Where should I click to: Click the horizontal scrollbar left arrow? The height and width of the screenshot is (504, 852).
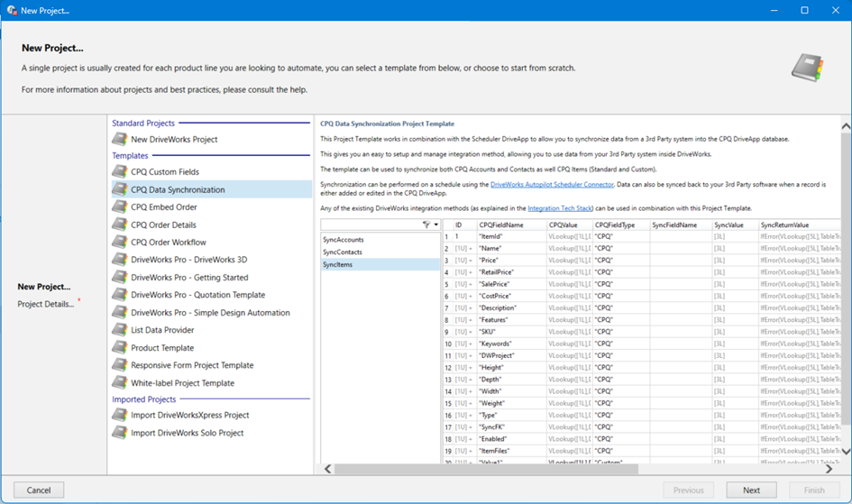tap(327, 469)
